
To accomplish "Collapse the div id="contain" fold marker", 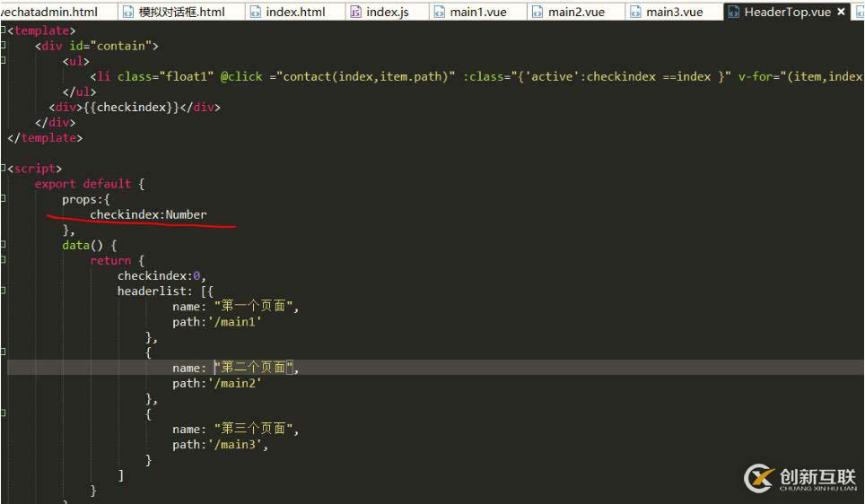I will coord(4,46).
